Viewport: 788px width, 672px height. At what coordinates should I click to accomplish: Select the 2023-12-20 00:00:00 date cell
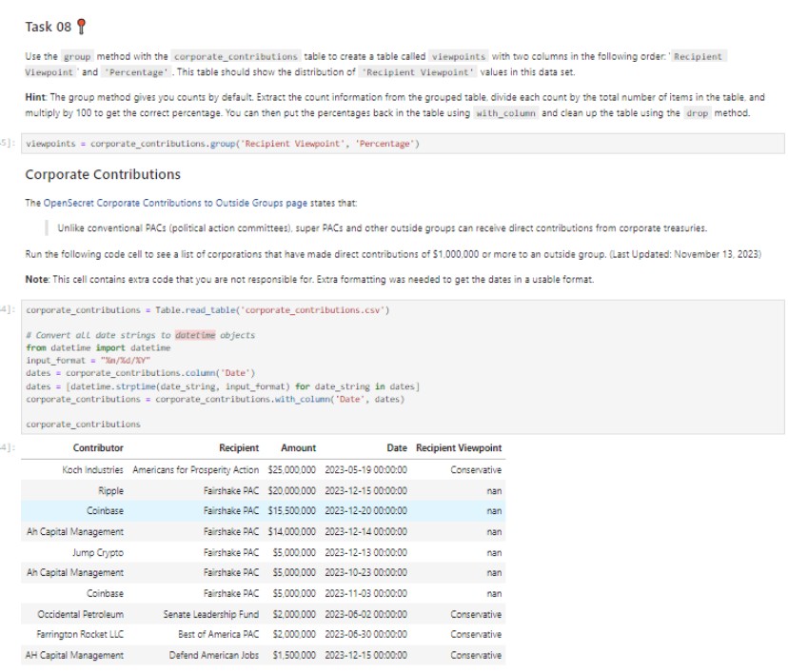365,510
